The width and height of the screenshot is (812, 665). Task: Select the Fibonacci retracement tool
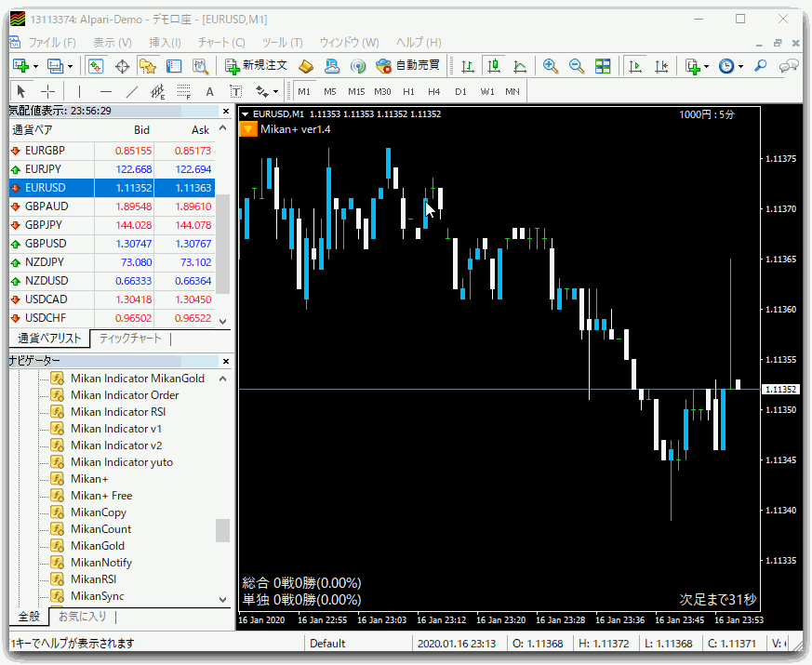[184, 92]
